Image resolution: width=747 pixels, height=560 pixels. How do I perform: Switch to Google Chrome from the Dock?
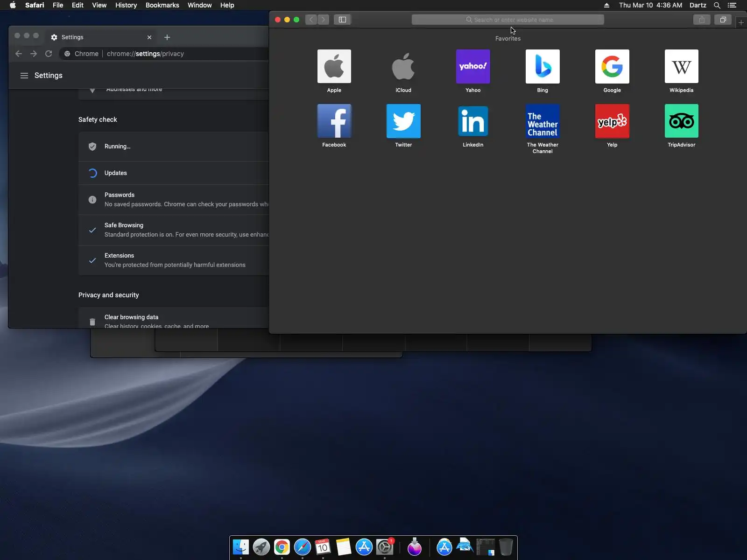click(x=282, y=547)
